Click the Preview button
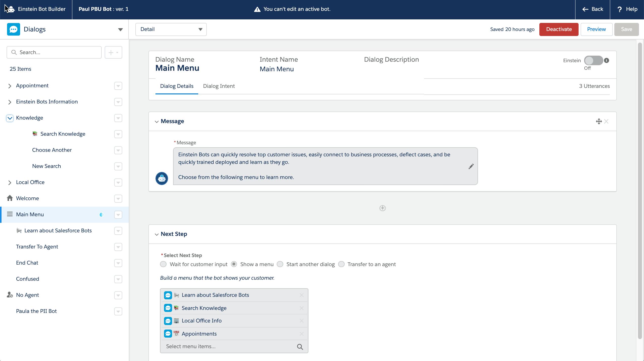This screenshot has width=644, height=361. point(597,29)
